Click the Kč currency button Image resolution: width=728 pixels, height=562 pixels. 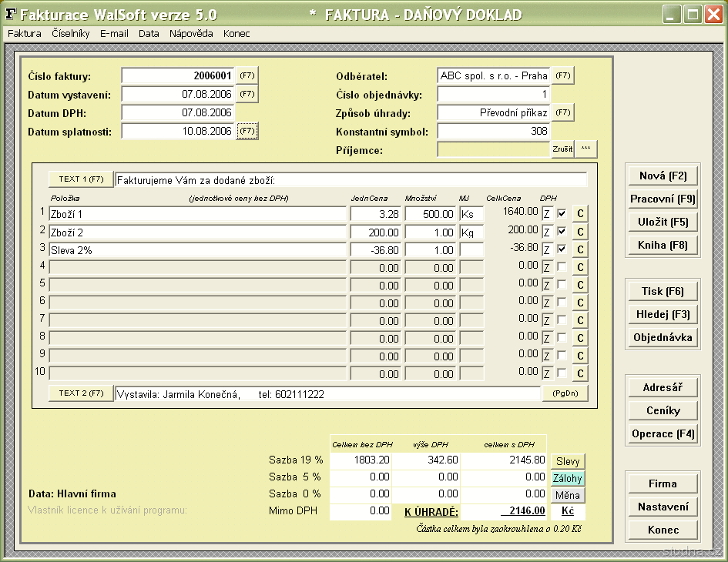(x=568, y=511)
